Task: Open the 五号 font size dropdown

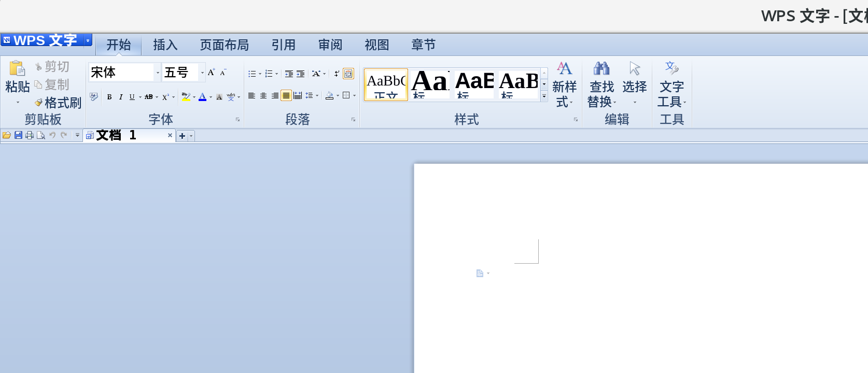Action: (202, 73)
